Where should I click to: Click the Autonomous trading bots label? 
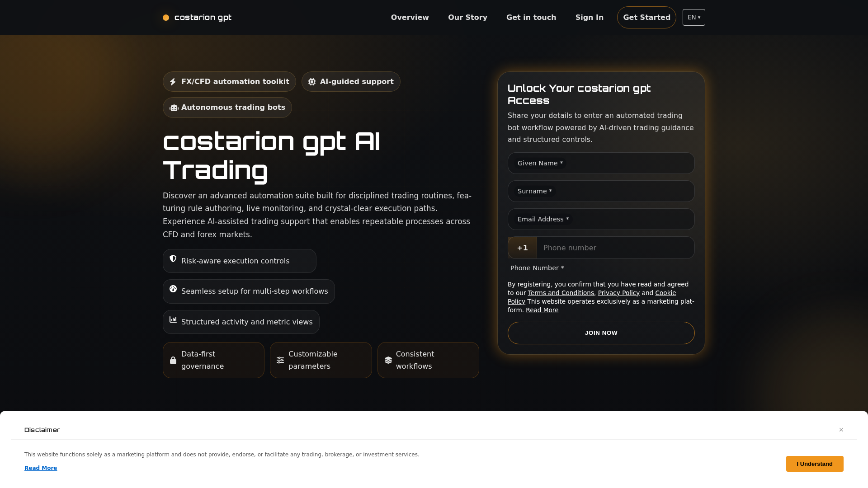click(x=233, y=108)
